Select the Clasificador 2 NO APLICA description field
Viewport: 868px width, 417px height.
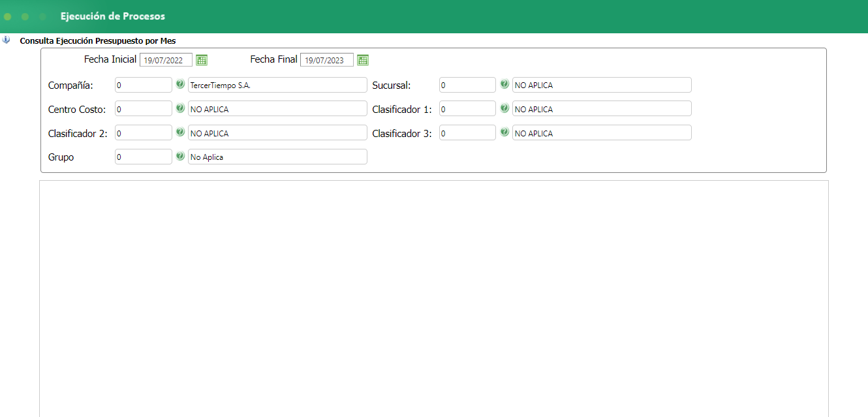[277, 132]
